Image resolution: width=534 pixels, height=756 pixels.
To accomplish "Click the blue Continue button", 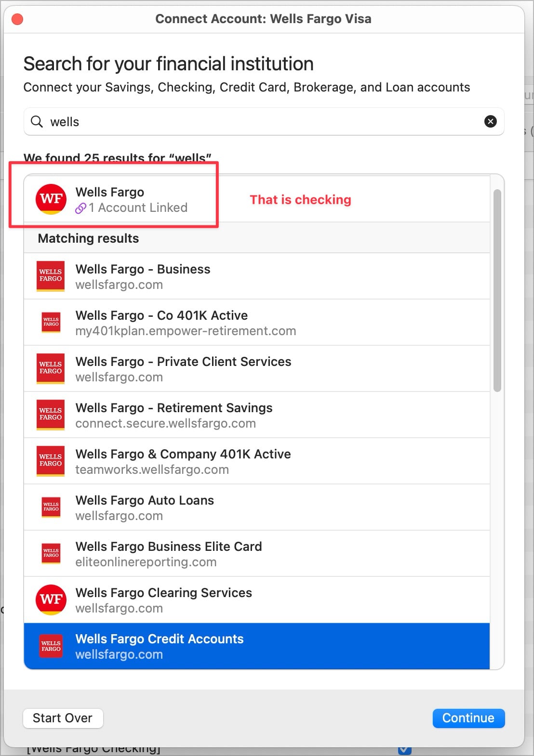I will click(468, 718).
